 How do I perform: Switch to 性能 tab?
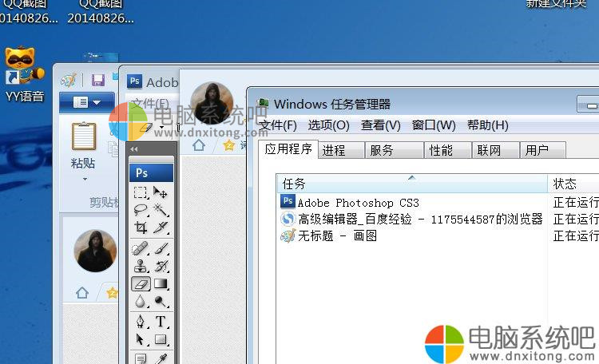point(449,150)
